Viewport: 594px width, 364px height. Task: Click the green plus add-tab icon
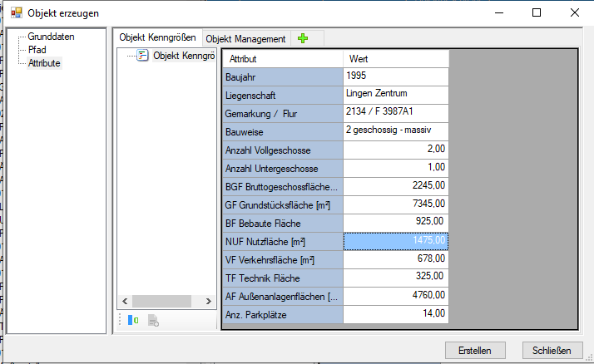click(303, 38)
